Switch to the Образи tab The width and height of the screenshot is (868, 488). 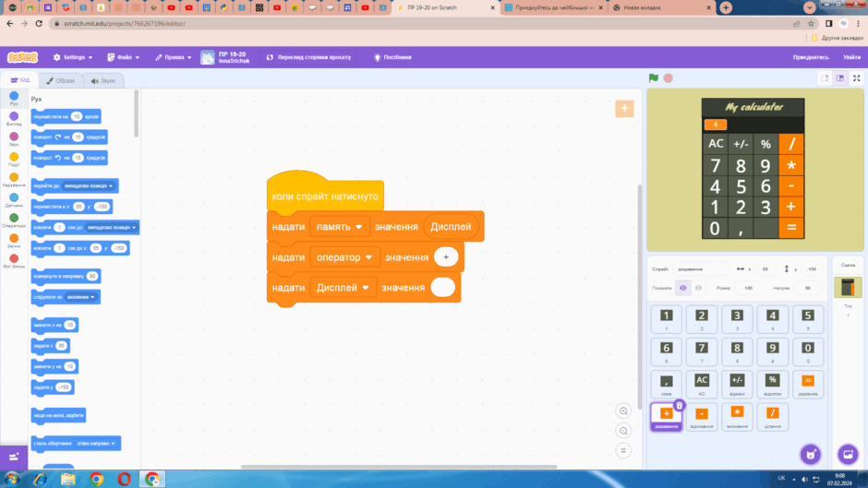pos(61,81)
